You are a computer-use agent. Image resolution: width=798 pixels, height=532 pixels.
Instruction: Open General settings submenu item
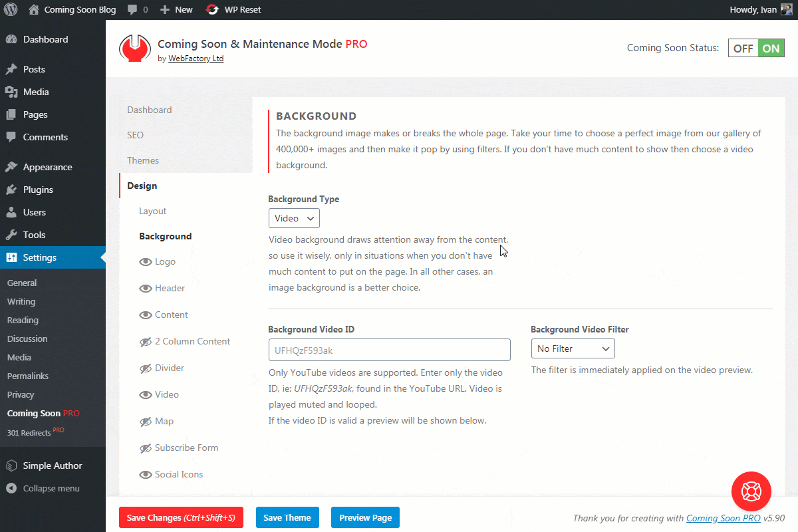pos(22,283)
